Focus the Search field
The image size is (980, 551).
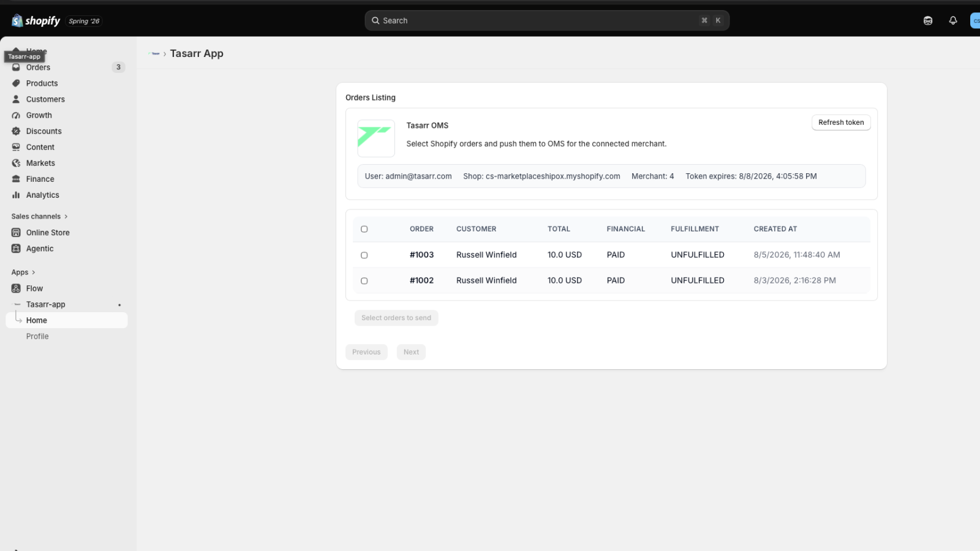coord(547,21)
